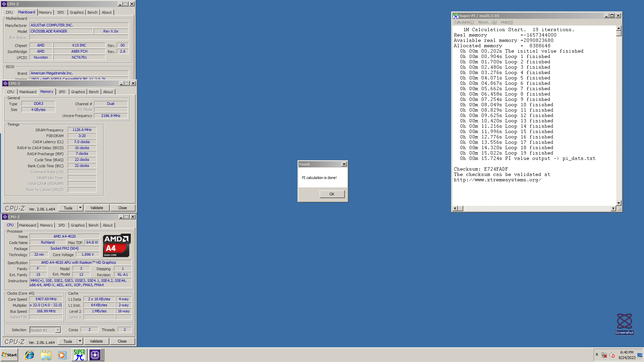Click the muted volume tray icon
Screen dimensions: 644x362
pyautogui.click(x=612, y=355)
